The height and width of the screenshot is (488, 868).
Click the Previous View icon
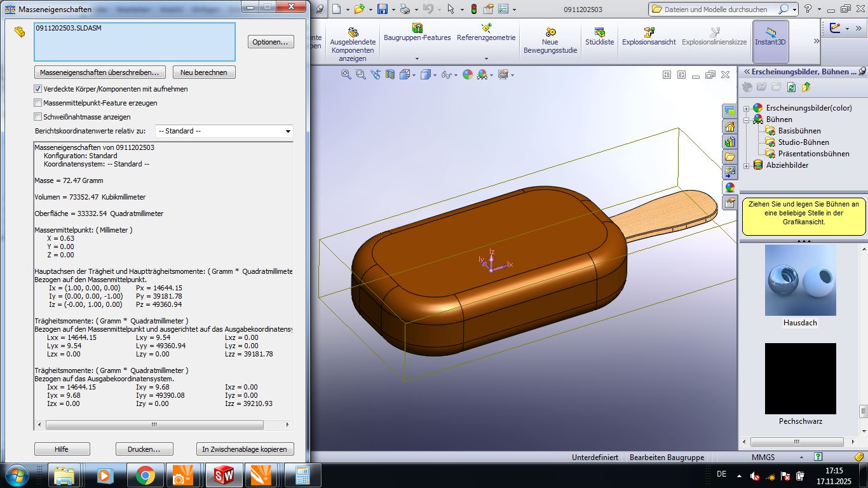point(376,74)
